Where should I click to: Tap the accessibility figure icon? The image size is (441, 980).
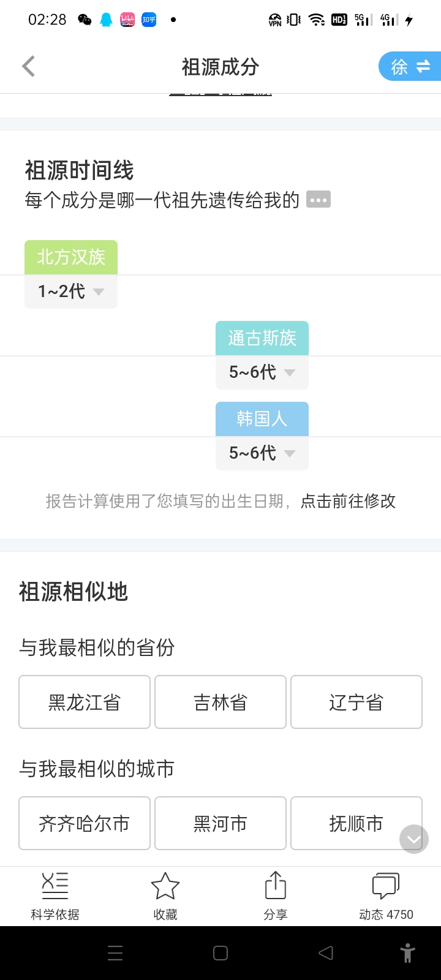407,953
